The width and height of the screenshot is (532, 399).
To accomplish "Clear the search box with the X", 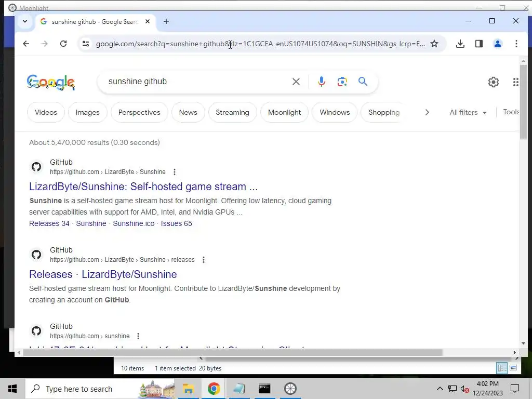I will [x=296, y=82].
